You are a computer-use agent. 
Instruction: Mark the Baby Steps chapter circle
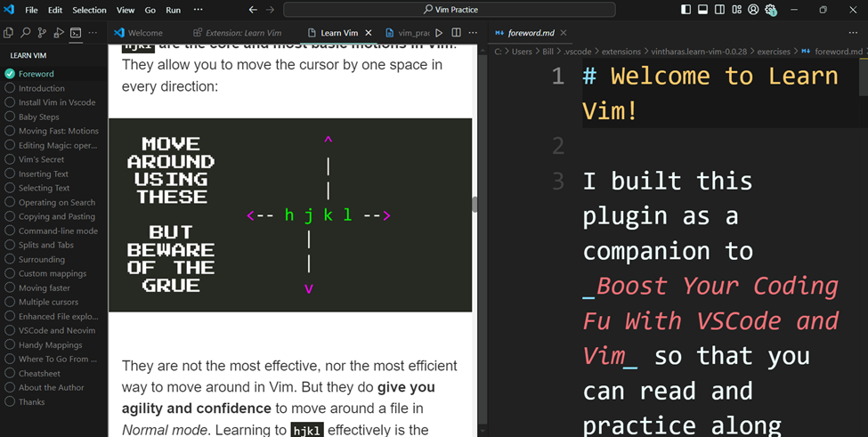10,117
